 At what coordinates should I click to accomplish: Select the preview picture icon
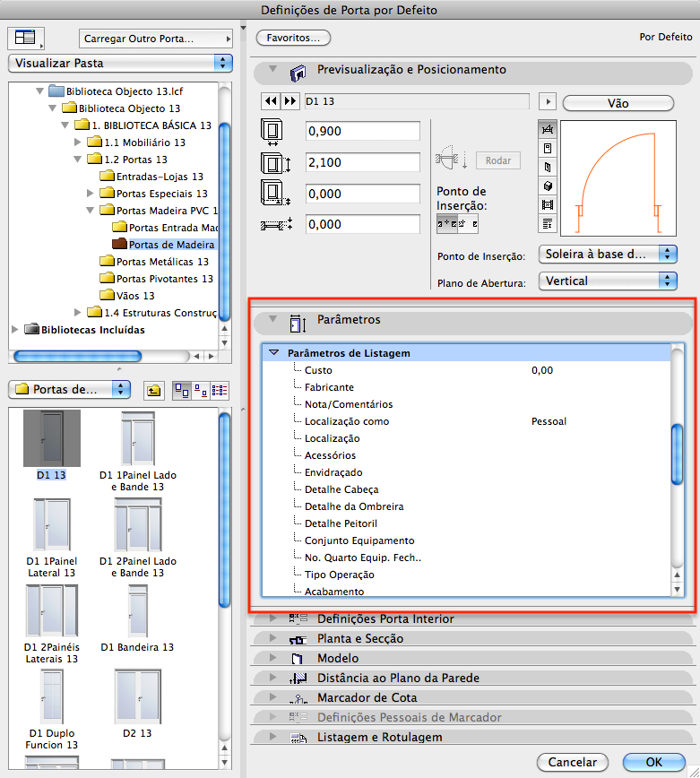click(548, 205)
